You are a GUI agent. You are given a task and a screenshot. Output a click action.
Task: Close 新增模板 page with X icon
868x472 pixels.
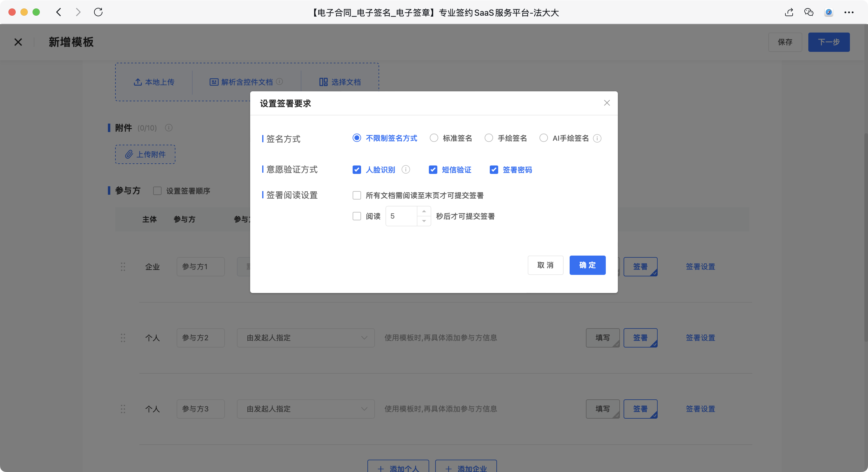[x=18, y=42]
